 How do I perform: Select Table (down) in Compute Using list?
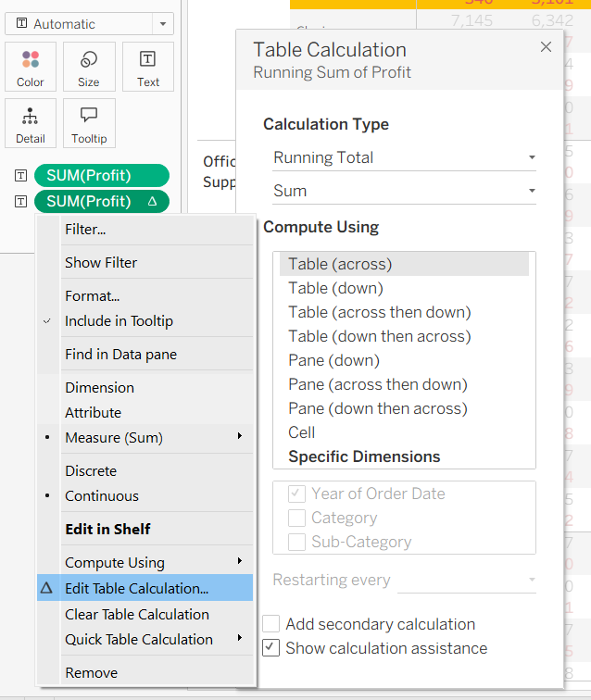(333, 288)
